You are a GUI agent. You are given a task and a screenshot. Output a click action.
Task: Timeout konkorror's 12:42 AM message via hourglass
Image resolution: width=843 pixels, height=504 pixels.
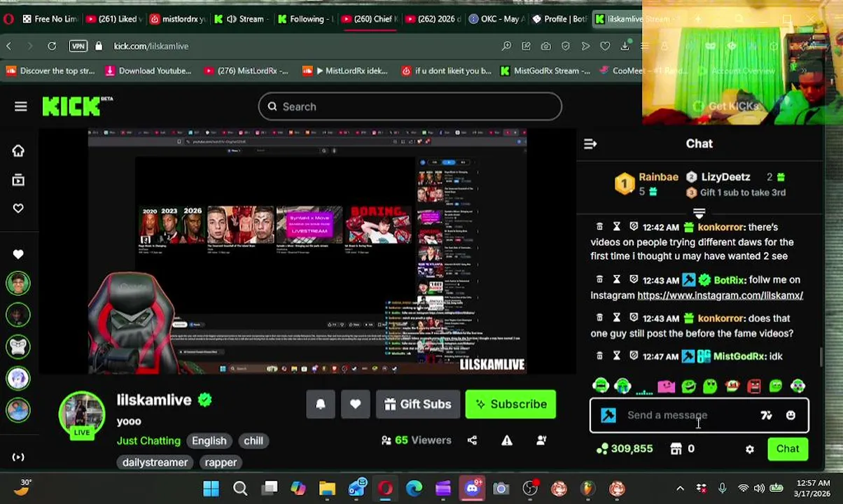pyautogui.click(x=617, y=227)
